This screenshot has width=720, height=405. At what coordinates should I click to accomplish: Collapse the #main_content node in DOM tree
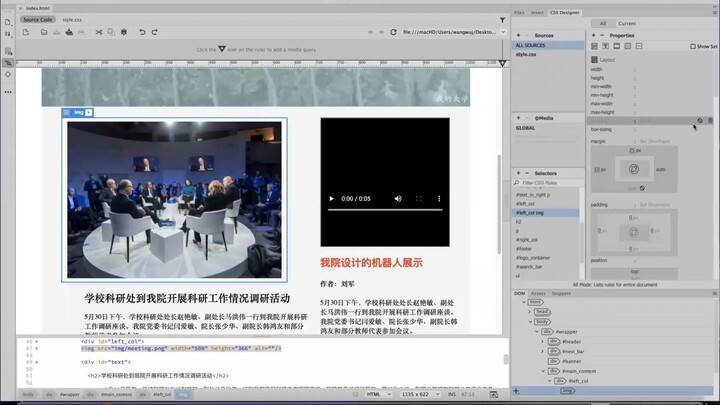tap(544, 371)
